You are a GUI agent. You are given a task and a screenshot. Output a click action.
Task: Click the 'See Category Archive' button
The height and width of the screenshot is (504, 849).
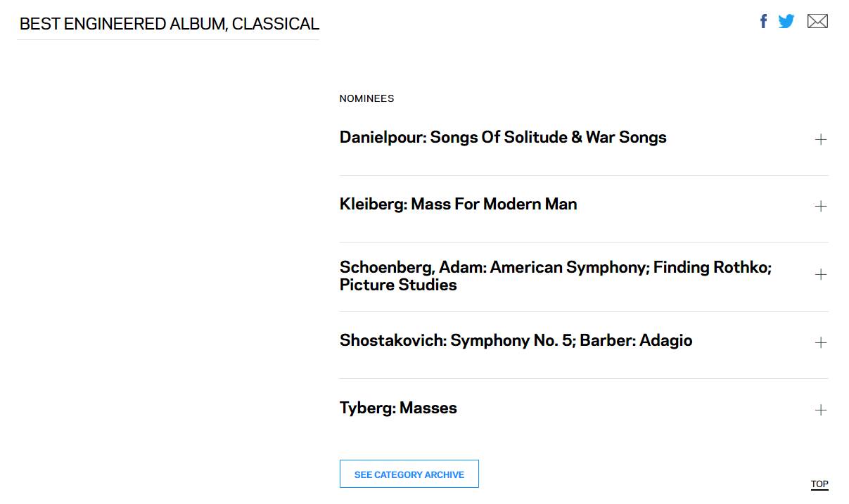(409, 474)
